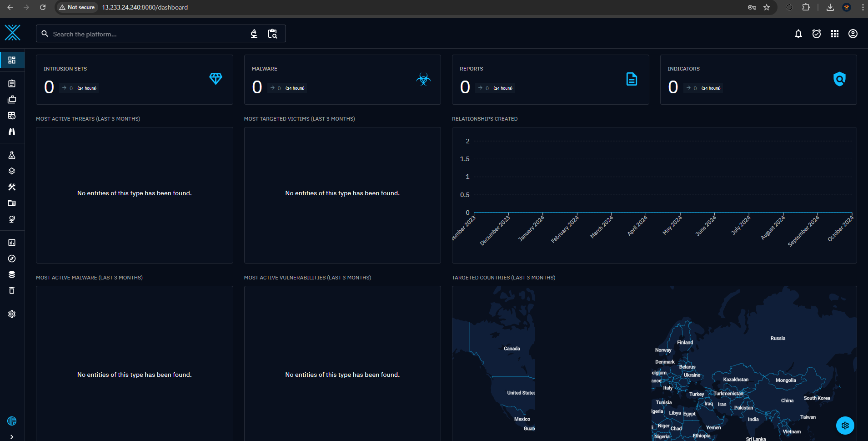Open Threats flask icon in sidebar
This screenshot has width=868, height=441.
(x=12, y=155)
